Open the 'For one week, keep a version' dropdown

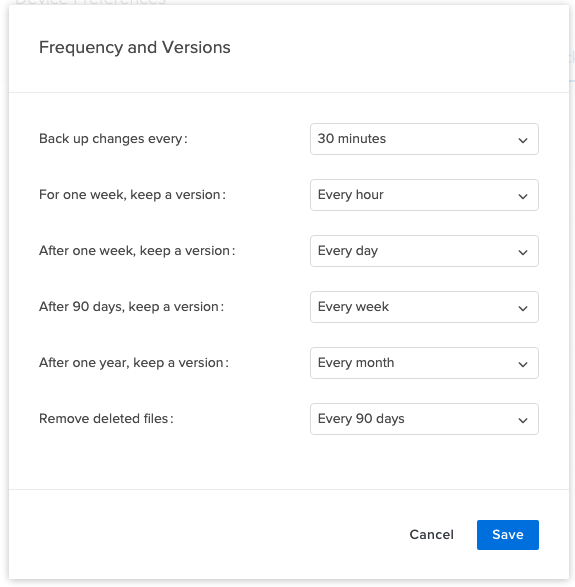coord(424,195)
